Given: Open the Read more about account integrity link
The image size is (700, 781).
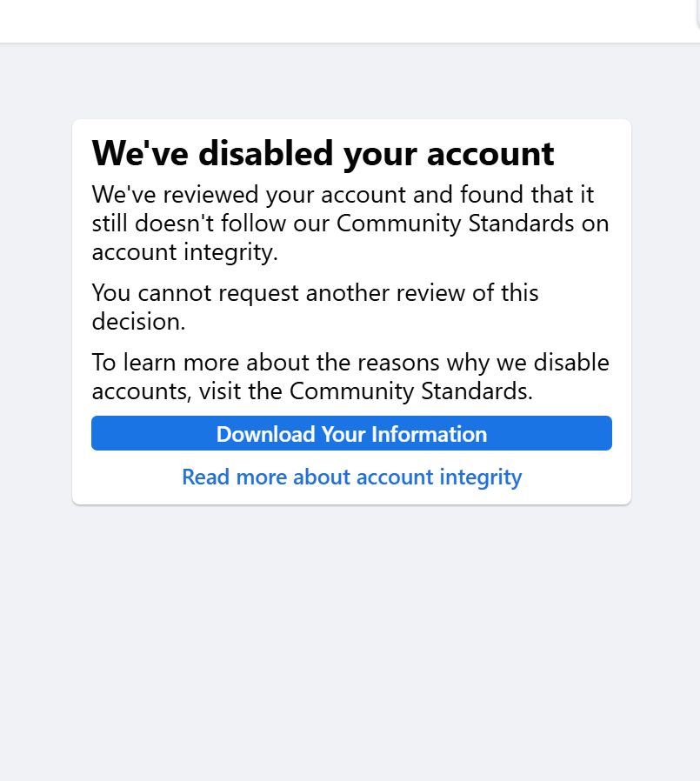Looking at the screenshot, I should coord(351,477).
